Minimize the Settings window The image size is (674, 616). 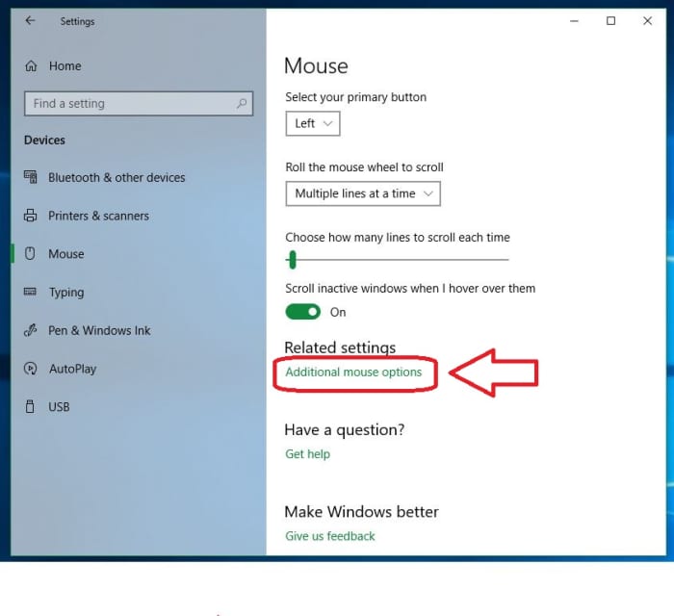coord(574,20)
